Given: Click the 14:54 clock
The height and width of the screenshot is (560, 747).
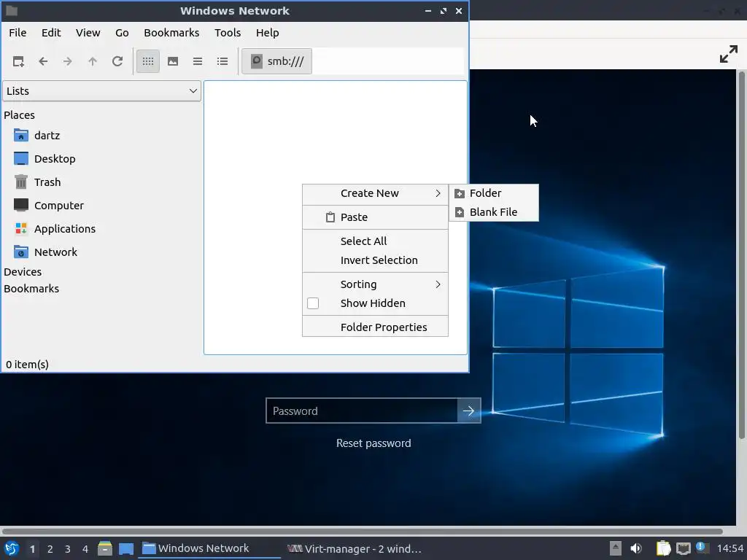Looking at the screenshot, I should (729, 549).
